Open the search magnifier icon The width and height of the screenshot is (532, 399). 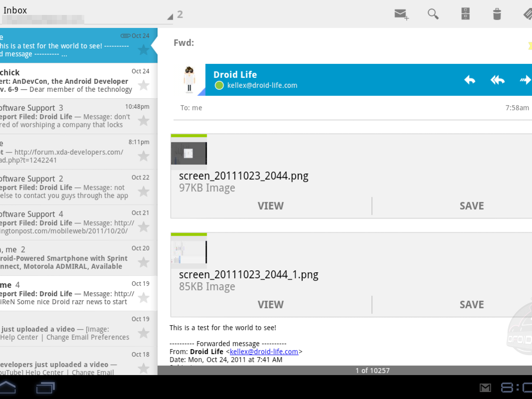(433, 14)
